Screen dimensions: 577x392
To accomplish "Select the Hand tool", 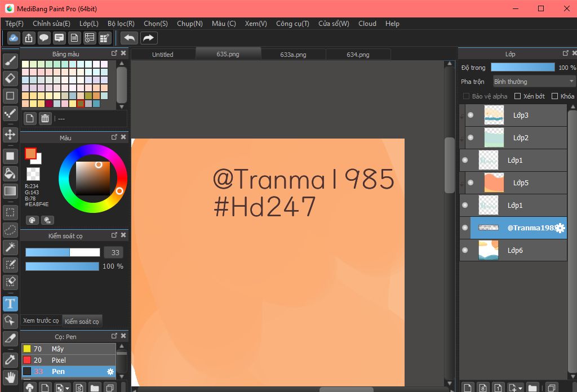I will coord(10,377).
